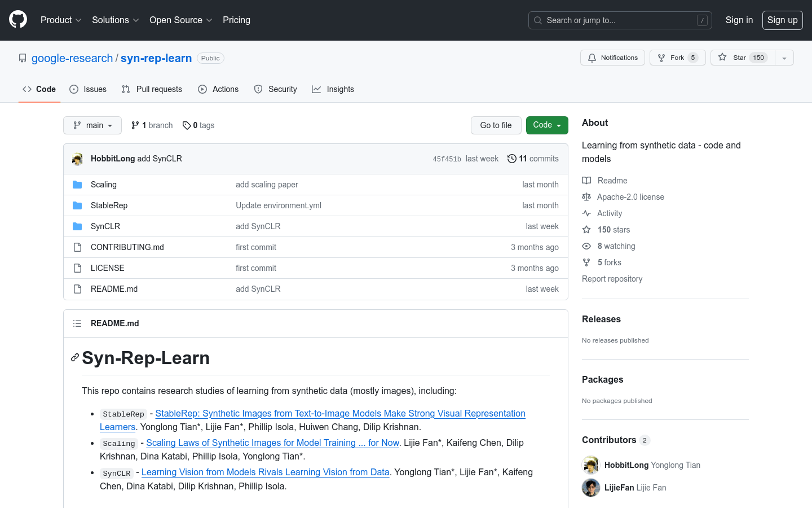Click the Go to file button
812x508 pixels.
pyautogui.click(x=496, y=125)
